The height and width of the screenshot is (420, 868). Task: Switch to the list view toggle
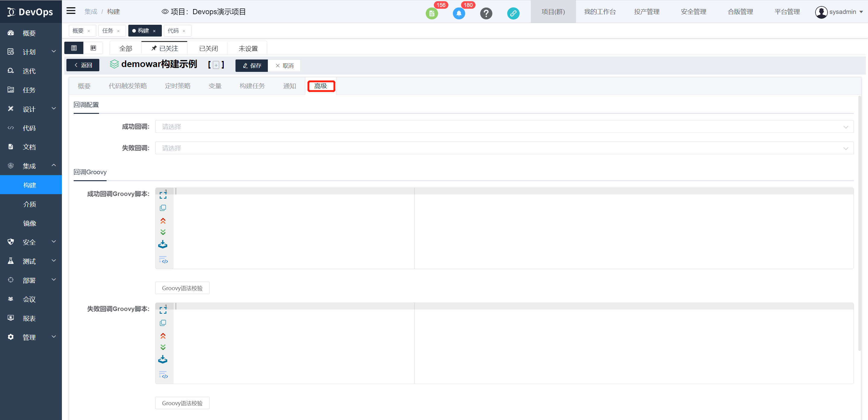click(74, 48)
